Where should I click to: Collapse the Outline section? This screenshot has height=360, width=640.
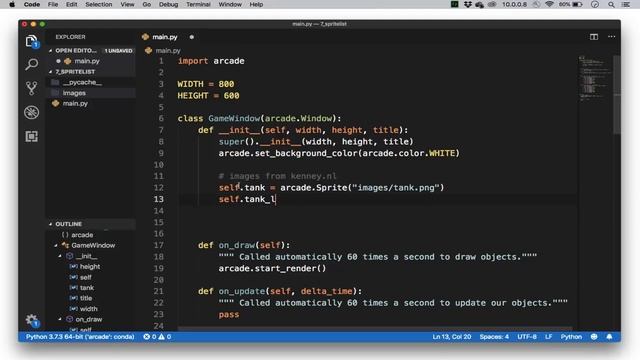(x=51, y=224)
